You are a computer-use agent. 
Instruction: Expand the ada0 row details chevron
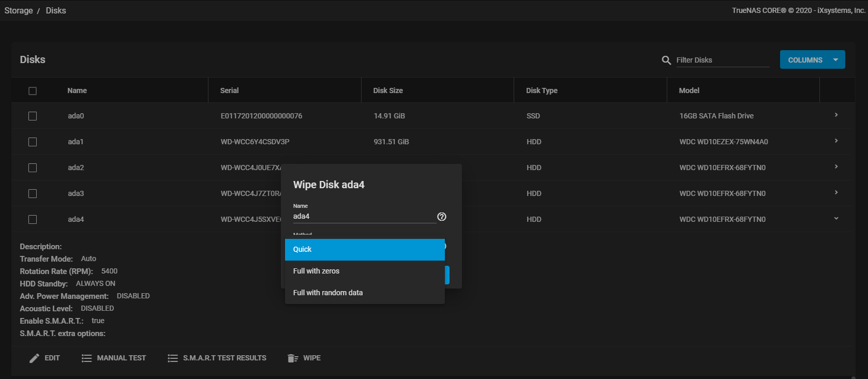pos(836,115)
